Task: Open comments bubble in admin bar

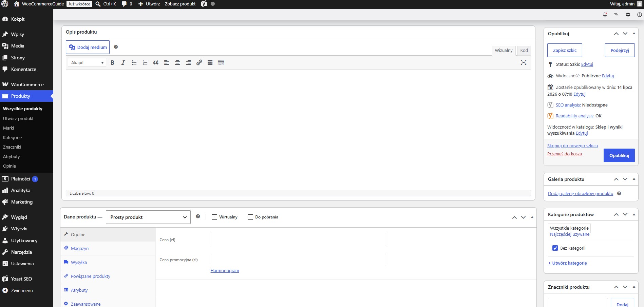Action: [127, 4]
